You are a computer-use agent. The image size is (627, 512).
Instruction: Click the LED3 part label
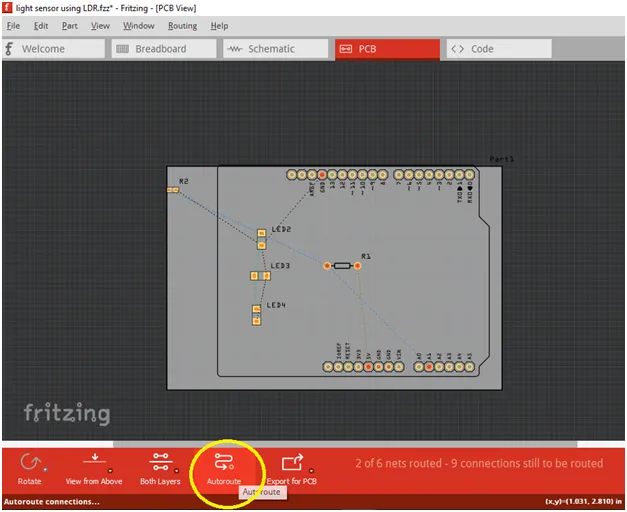(280, 266)
